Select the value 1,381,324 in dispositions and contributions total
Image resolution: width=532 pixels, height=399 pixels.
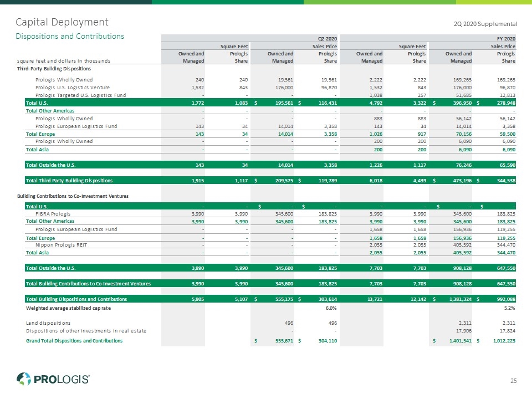(x=461, y=299)
